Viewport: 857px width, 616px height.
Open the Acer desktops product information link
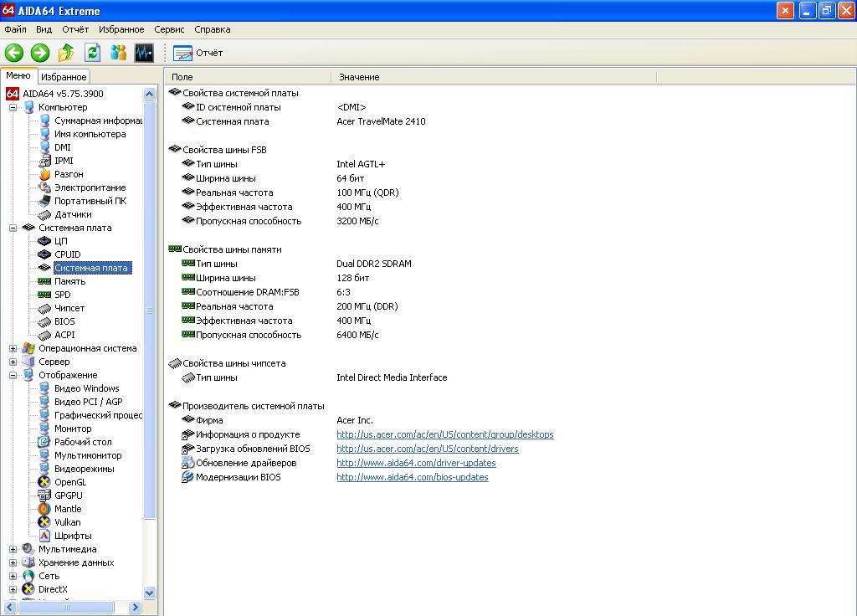445,434
